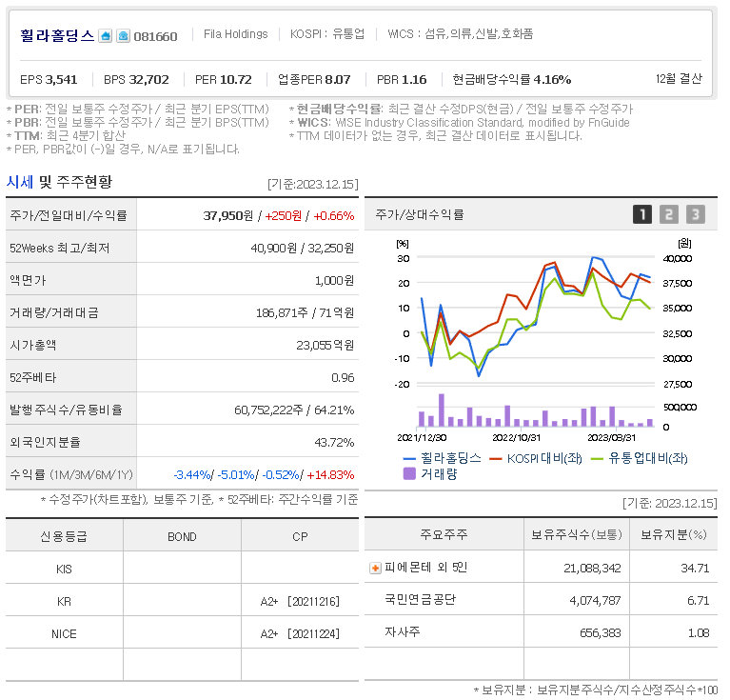Switch to chart tab 3

click(x=696, y=214)
